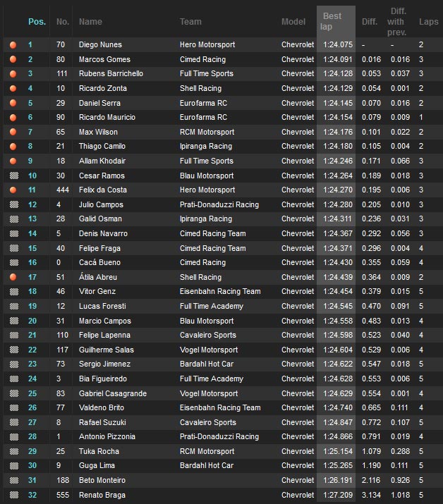This screenshot has height=504, width=443.
Task: Click the checkered flag icon for Cesar Ramos
Action: (x=14, y=176)
